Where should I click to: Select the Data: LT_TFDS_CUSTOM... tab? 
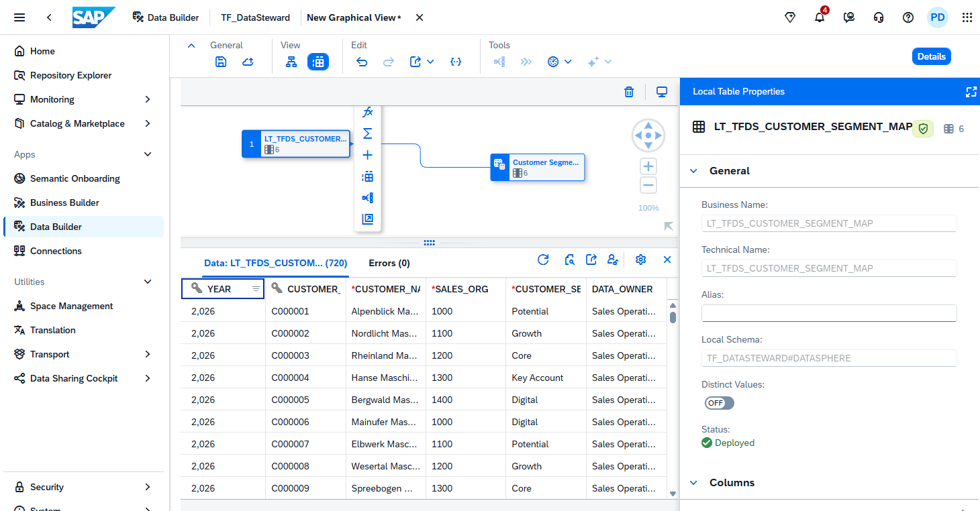276,263
